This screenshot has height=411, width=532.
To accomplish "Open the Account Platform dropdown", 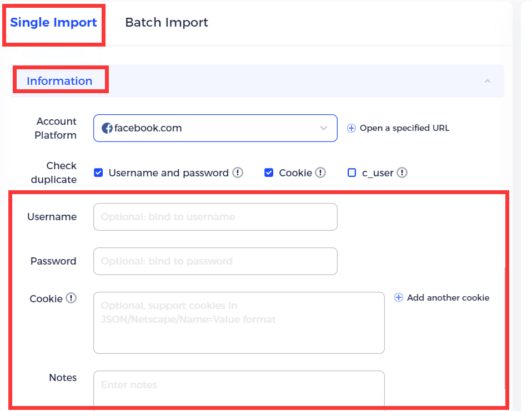I will click(324, 128).
